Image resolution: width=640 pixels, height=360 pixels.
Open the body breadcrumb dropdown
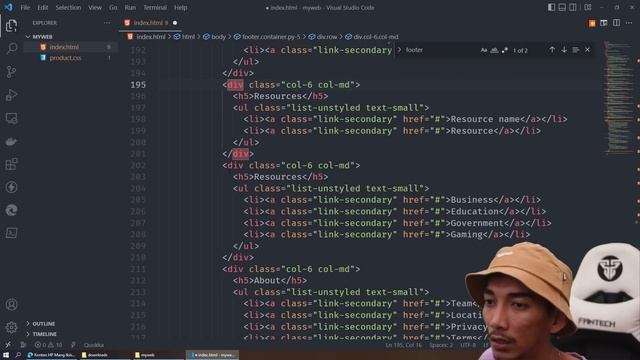point(218,37)
